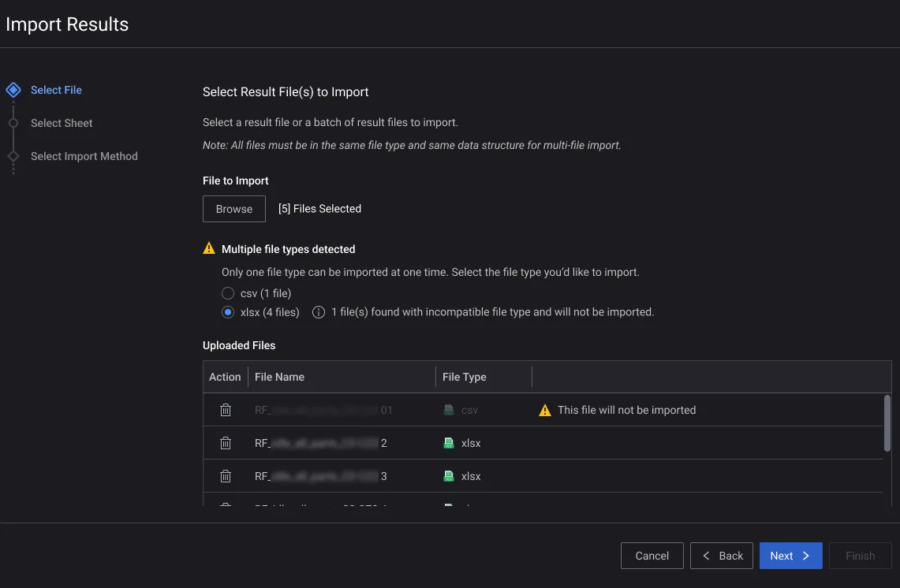Screen dimensions: 900x588
Task: Click xlsx file icon in row ending 2
Action: (449, 443)
